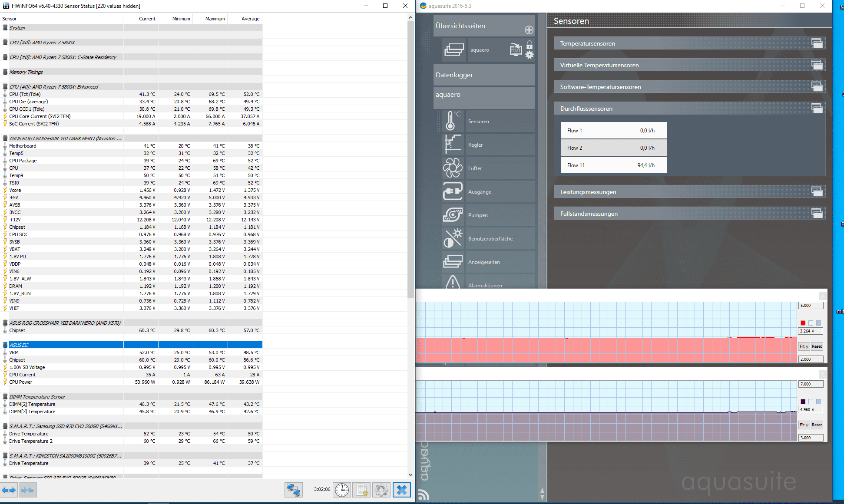Select DIMM Temperature Sensor group

coord(131,396)
